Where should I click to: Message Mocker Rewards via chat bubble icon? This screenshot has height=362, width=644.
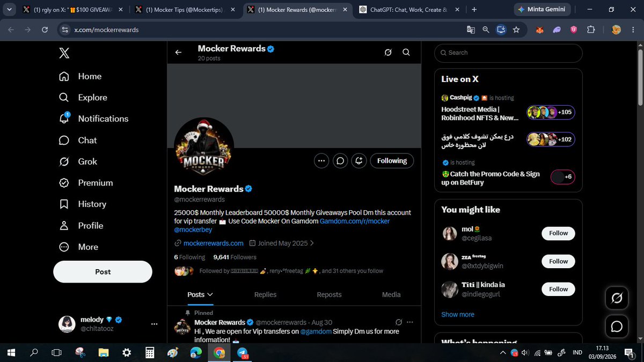340,160
